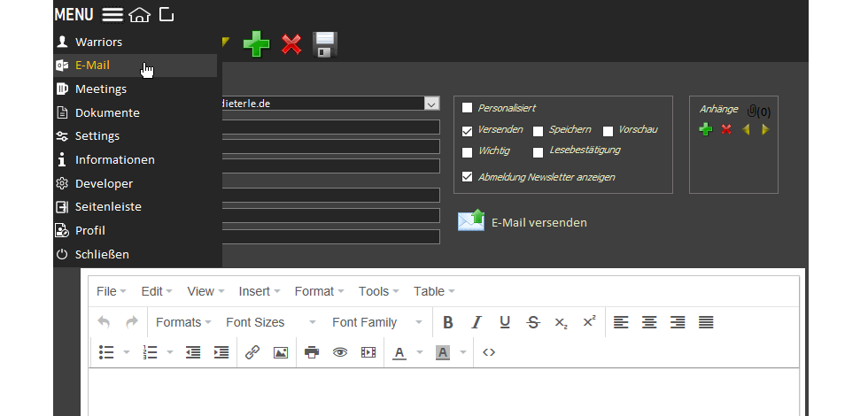Click the E-Mail versenden button
This screenshot has width=868, height=416.
(523, 222)
